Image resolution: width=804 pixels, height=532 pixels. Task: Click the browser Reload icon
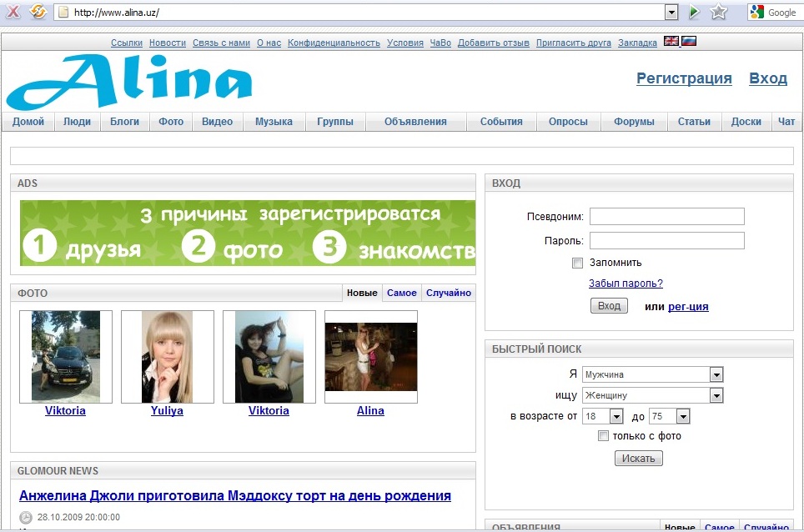click(x=38, y=12)
